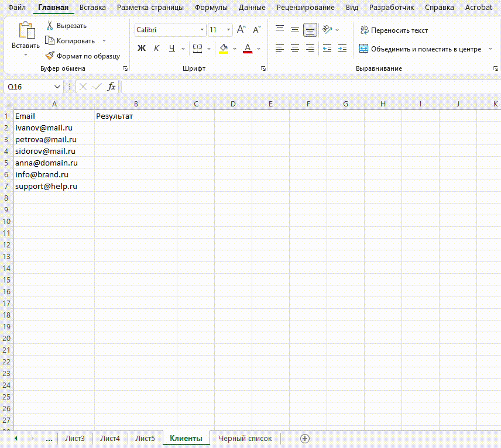Add a new sheet with plus icon
501x448 pixels.
click(304, 438)
